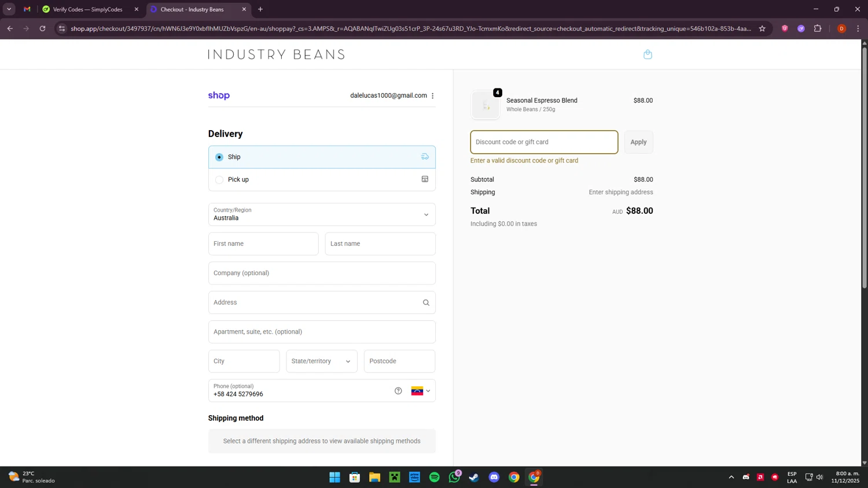Focus the Last name field

click(x=380, y=244)
